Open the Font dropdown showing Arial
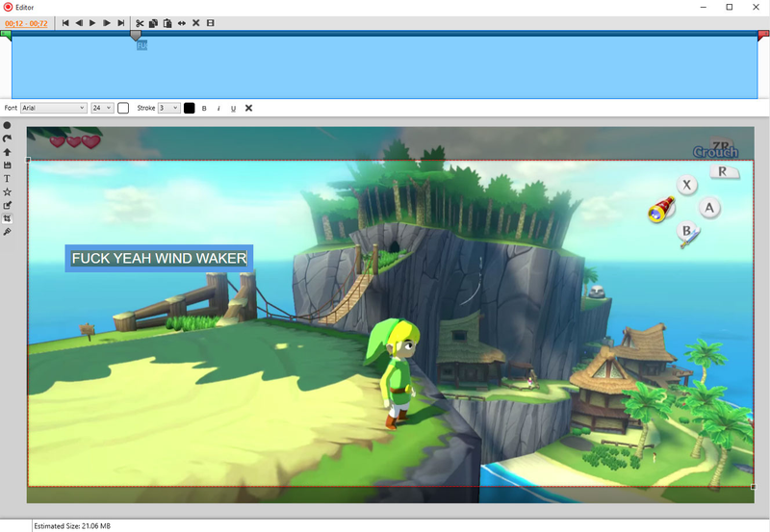Viewport: 770px width, 532px height. point(54,108)
